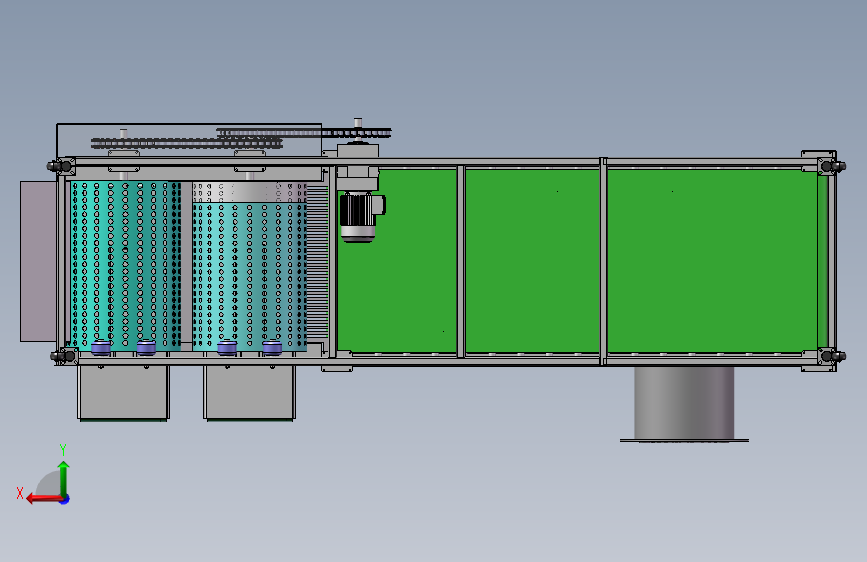Image resolution: width=867 pixels, height=562 pixels.
Task: Select the drive sprocket above the gearbox
Action: click(x=358, y=133)
